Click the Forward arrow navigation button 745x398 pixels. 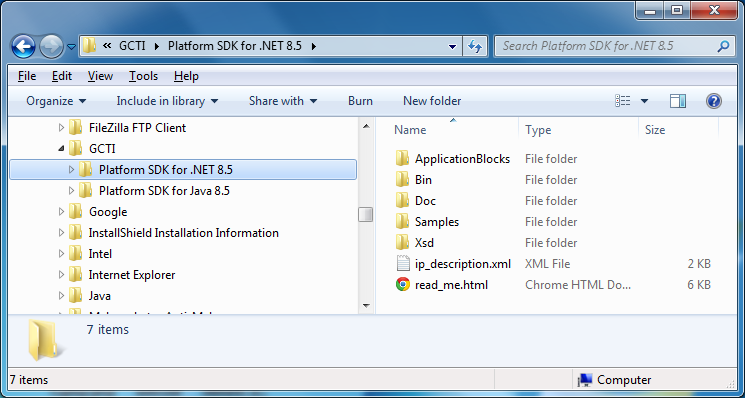(x=51, y=47)
